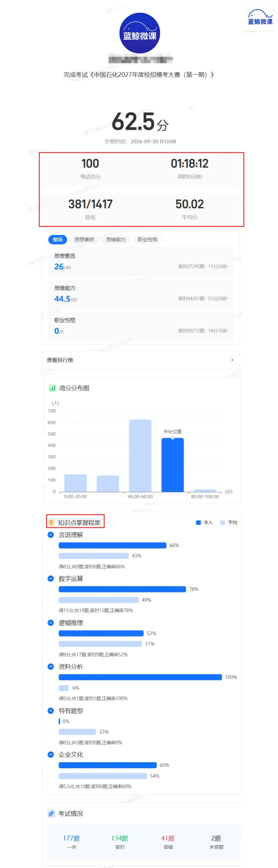Viewport: 278px width, 868px height.
Task: Click the 01:18:12 elapsed time value
Action: click(189, 163)
